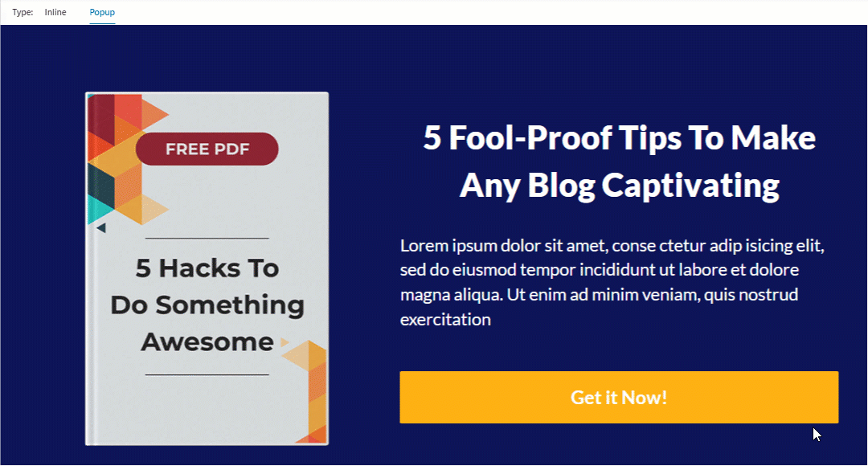868x466 pixels.
Task: Click the Type: label
Action: tap(23, 12)
